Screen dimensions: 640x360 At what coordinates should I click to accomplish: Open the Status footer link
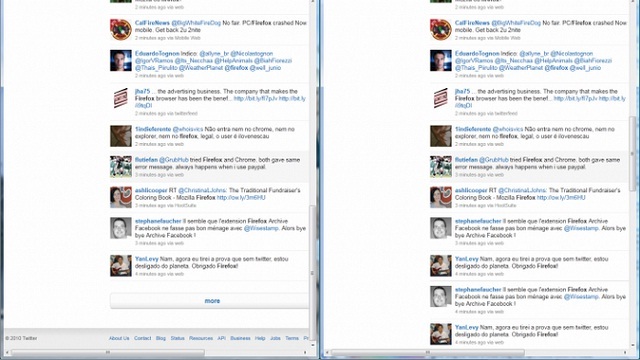pos(178,338)
